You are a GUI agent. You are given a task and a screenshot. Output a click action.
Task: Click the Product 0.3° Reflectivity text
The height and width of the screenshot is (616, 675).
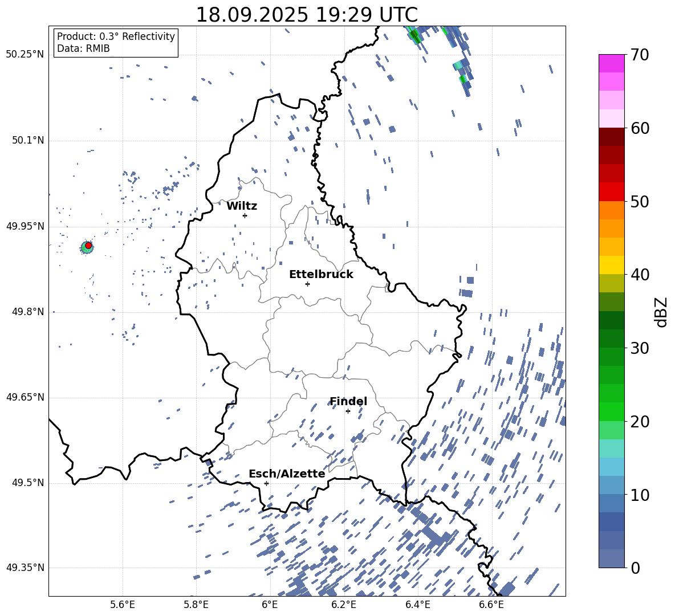(x=116, y=36)
